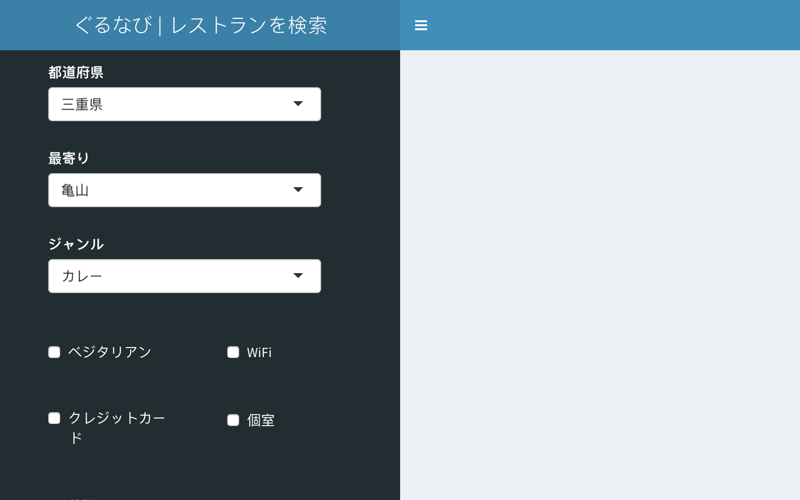Enable the ベジタリアン checkbox
This screenshot has height=500, width=800.
pos(54,352)
